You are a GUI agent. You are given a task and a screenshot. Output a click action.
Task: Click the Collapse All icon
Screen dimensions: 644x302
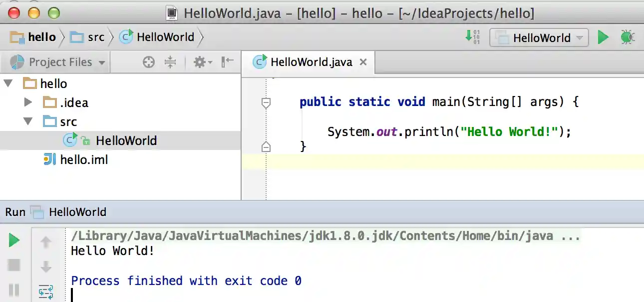tap(170, 62)
